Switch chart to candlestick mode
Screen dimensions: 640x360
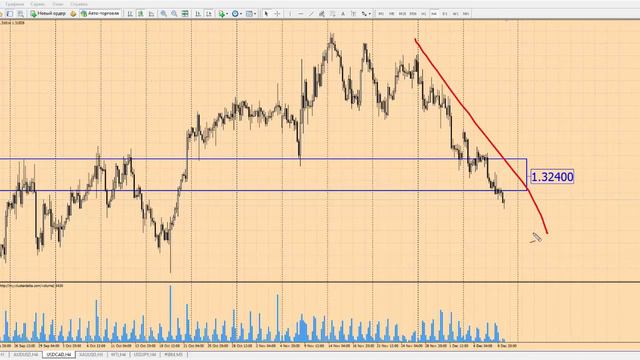pyautogui.click(x=140, y=13)
